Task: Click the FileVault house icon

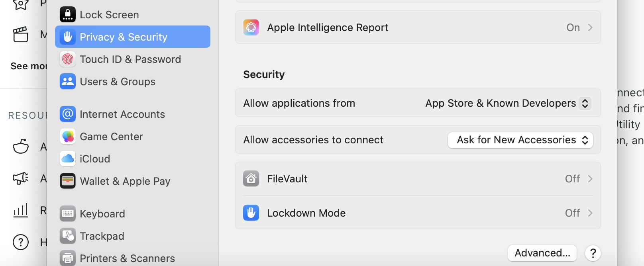Action: pyautogui.click(x=251, y=179)
